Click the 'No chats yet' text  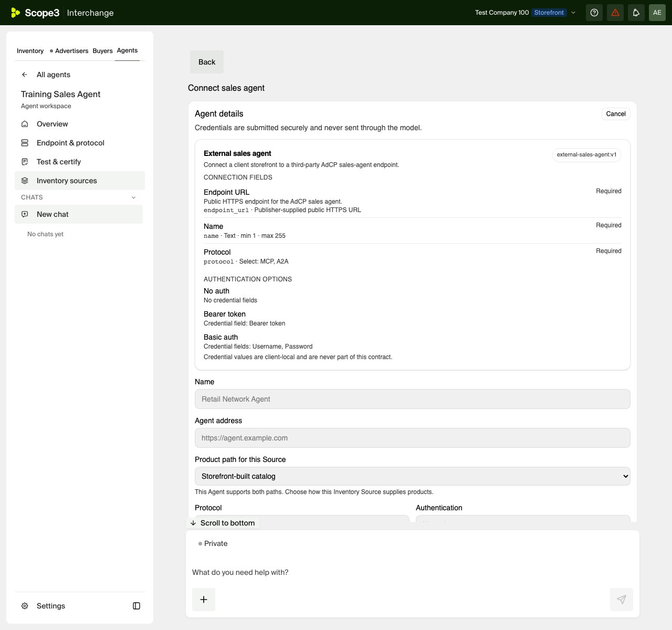[x=46, y=234]
